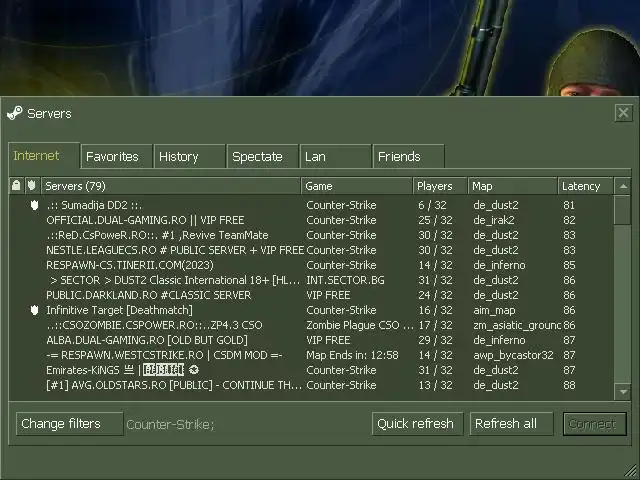Click the shield icon on Sumadija DD2 row
Screen dimensions: 640x480
point(35,205)
